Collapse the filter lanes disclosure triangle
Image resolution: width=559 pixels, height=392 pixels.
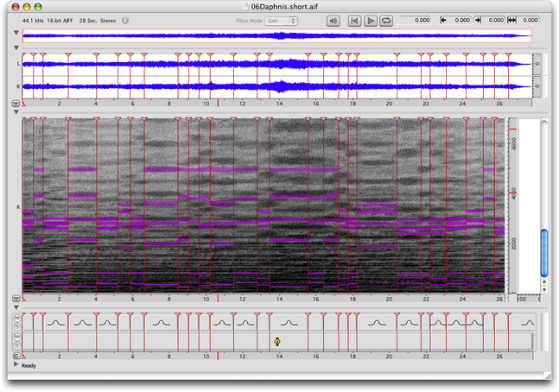coord(17,306)
